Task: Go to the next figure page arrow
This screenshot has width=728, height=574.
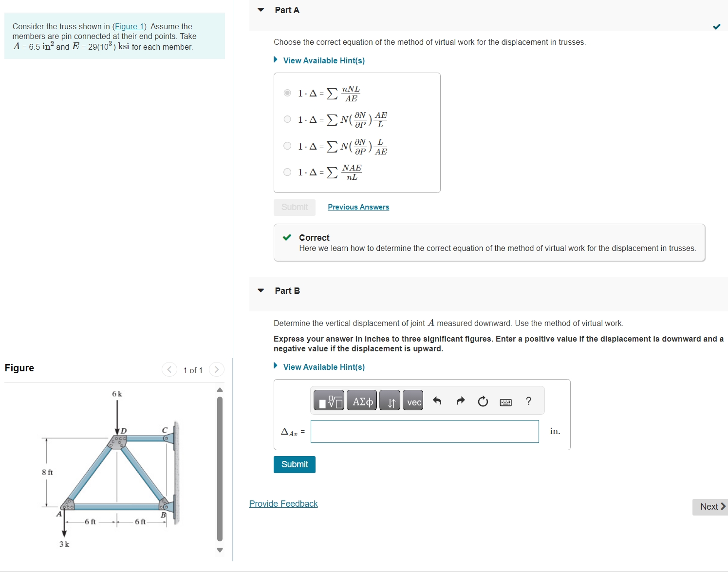Action: coord(216,370)
